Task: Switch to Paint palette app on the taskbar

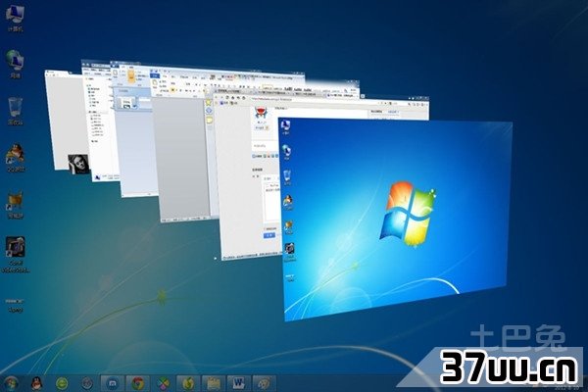Action: [x=264, y=383]
